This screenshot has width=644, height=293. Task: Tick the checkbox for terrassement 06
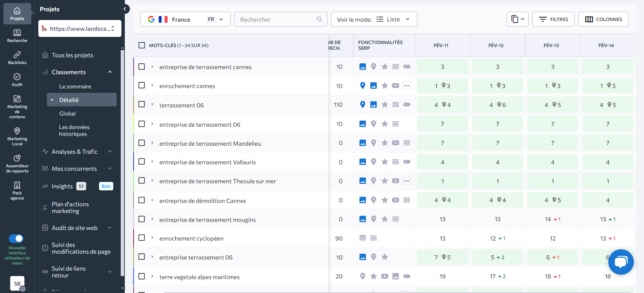click(142, 105)
